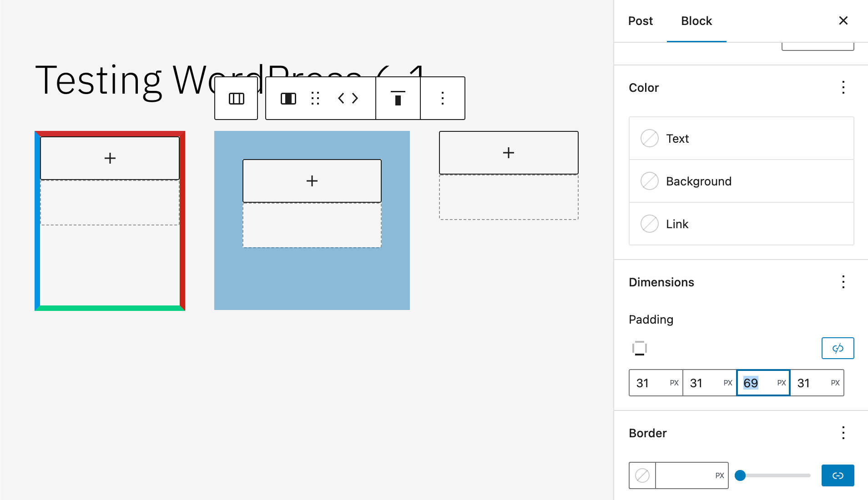Switch to the Post tab
The image size is (868, 500).
point(640,21)
